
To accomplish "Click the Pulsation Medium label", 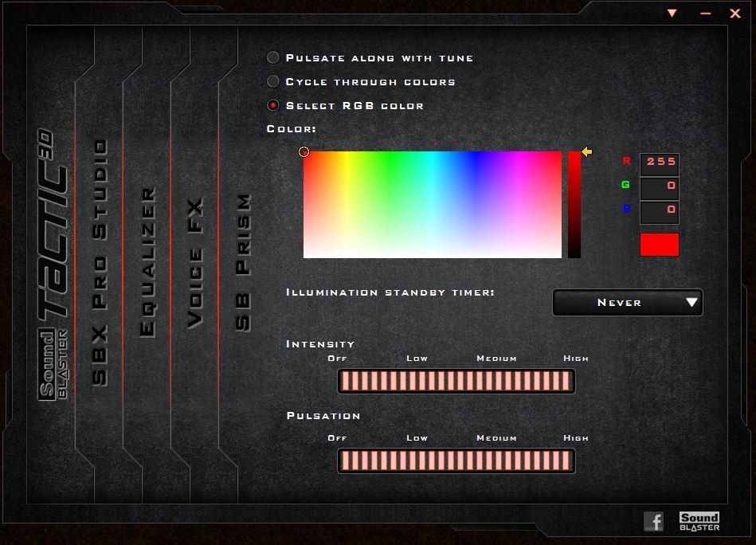I will [496, 438].
